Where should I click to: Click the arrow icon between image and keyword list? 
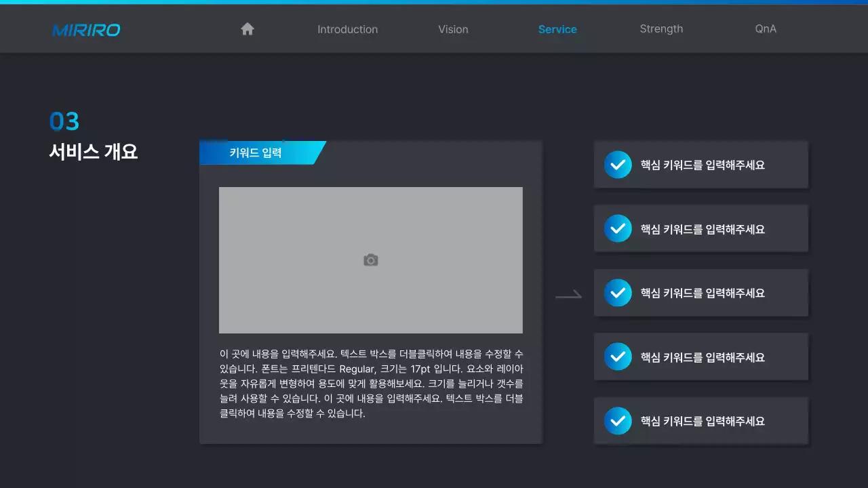pos(570,293)
